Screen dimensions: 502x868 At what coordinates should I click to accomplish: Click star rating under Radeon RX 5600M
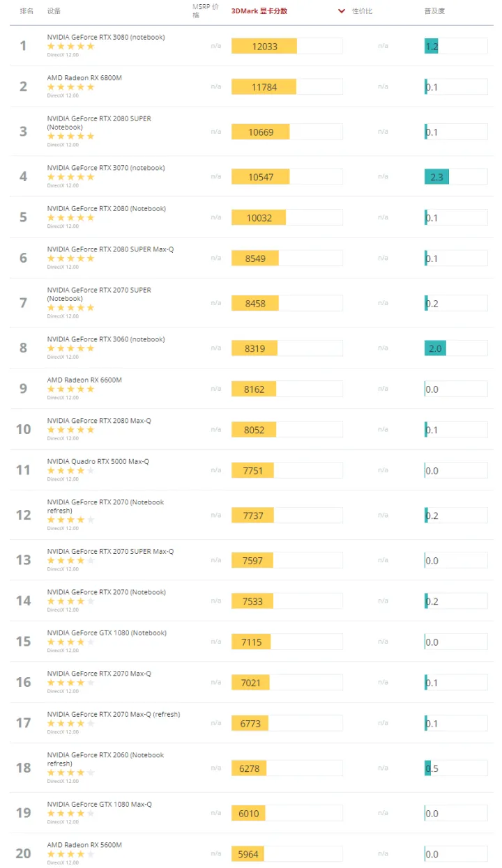pos(70,854)
